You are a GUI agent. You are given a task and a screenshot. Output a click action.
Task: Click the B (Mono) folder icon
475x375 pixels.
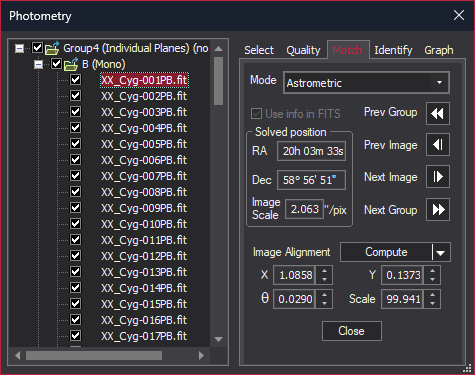71,64
